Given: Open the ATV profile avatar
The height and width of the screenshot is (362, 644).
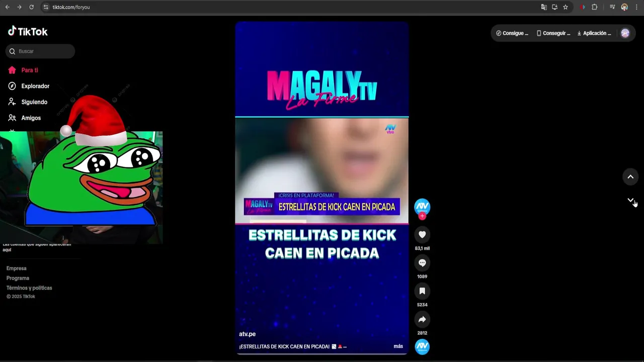Looking at the screenshot, I should [422, 206].
